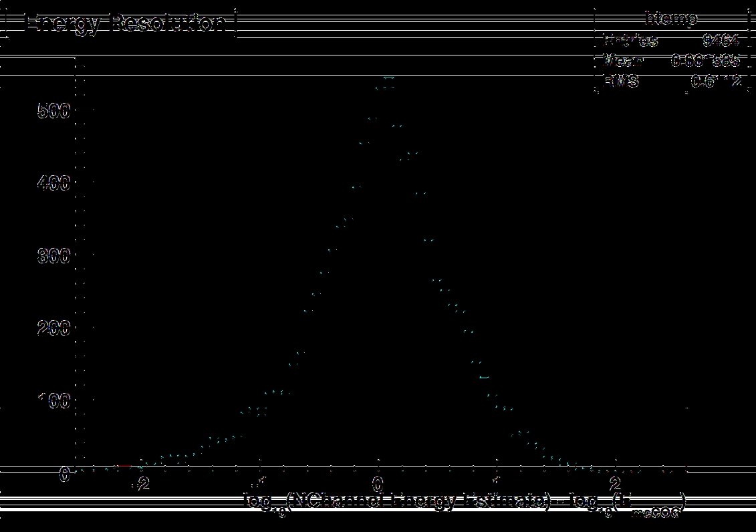This screenshot has width=756, height=532.
Task: Click the 400 label on y-axis
Action: [x=53, y=183]
